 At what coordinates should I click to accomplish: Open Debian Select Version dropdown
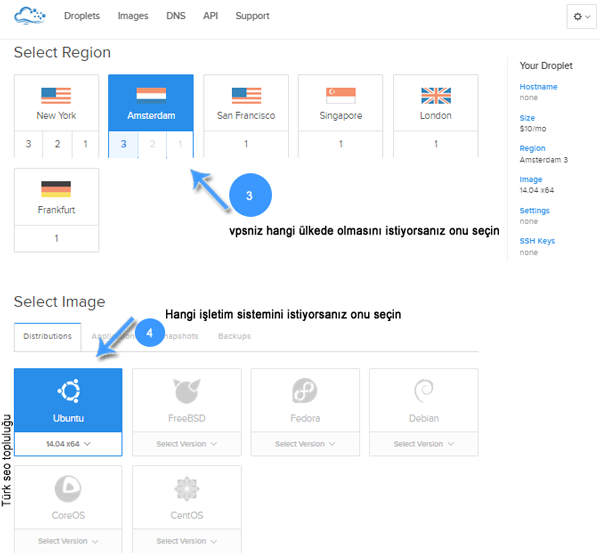pyautogui.click(x=424, y=444)
